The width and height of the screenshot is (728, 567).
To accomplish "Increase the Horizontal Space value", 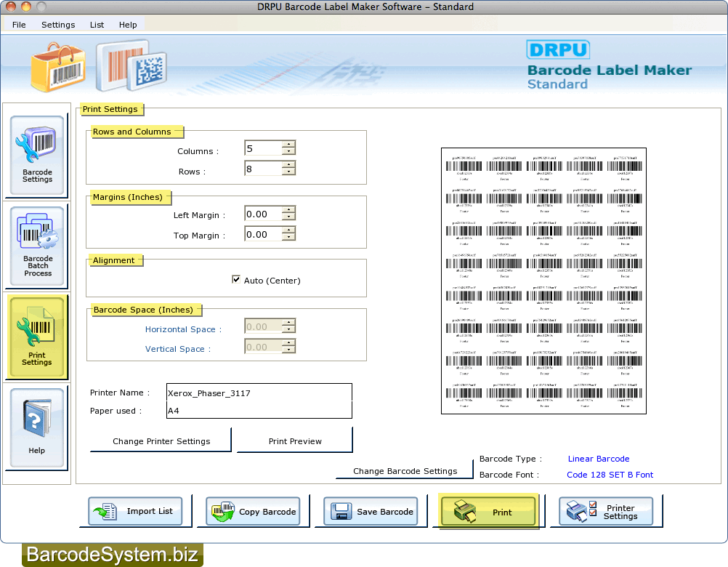I will 288,322.
